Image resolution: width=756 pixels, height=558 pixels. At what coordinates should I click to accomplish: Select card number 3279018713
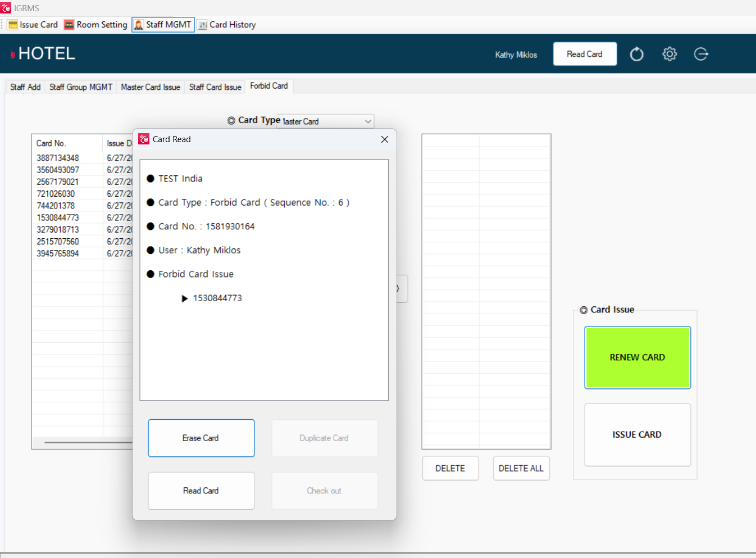click(58, 229)
